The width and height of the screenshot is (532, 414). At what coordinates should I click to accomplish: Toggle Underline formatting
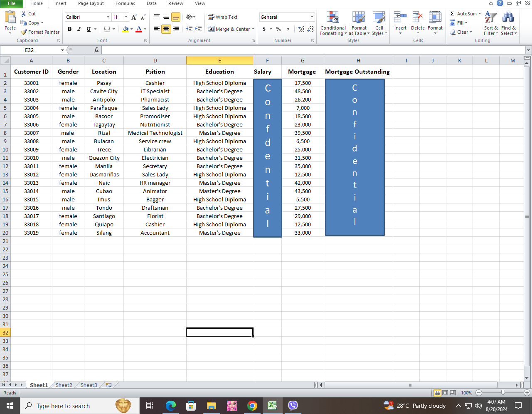click(89, 29)
